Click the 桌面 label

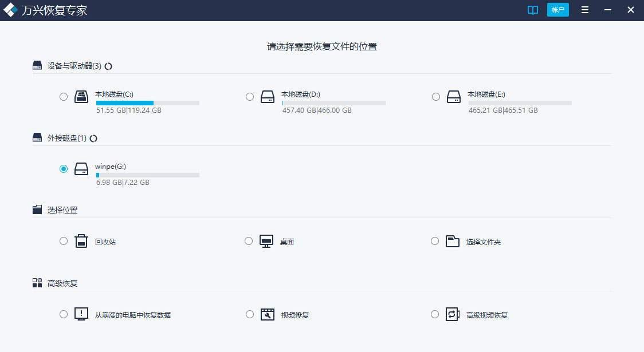(287, 242)
